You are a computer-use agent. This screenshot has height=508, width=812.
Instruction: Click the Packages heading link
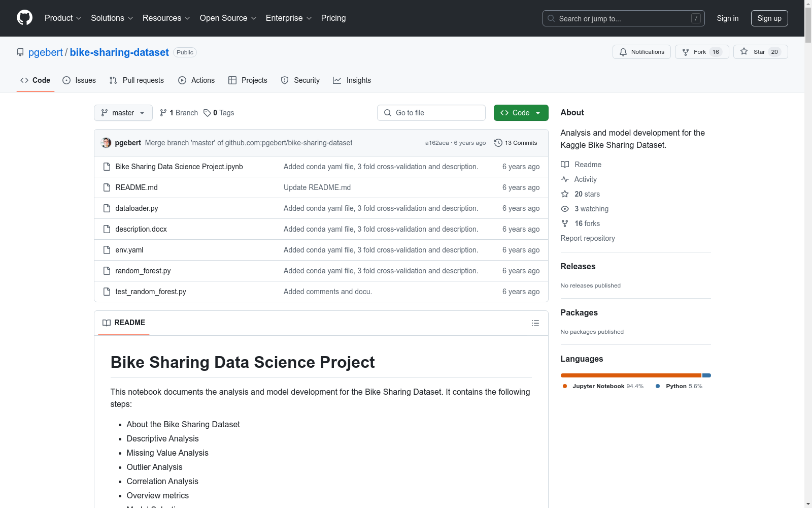tap(579, 312)
